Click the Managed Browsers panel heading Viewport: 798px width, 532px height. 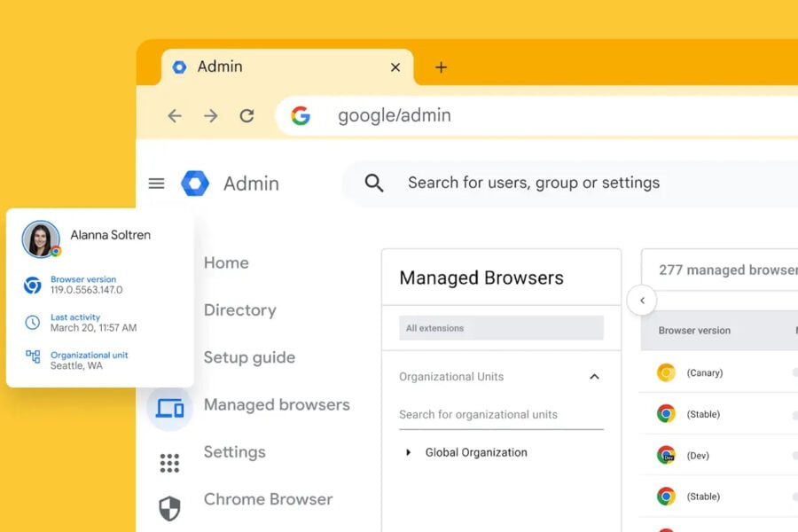point(481,278)
